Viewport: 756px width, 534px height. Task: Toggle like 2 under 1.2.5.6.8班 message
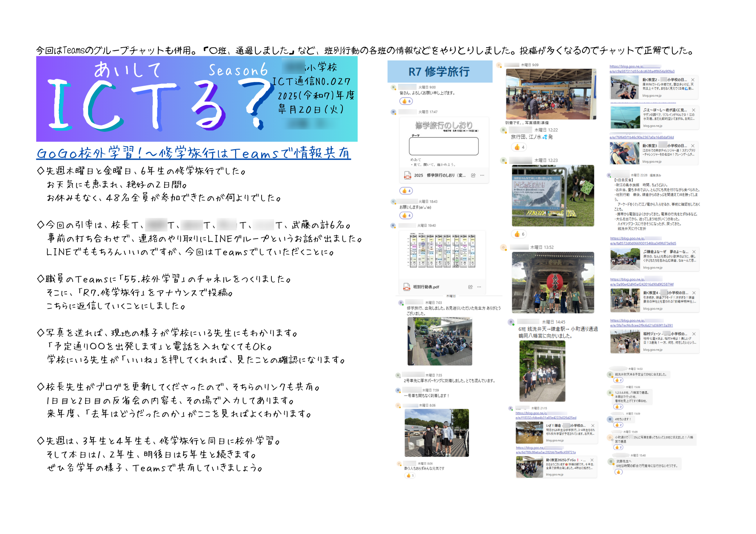(618, 407)
